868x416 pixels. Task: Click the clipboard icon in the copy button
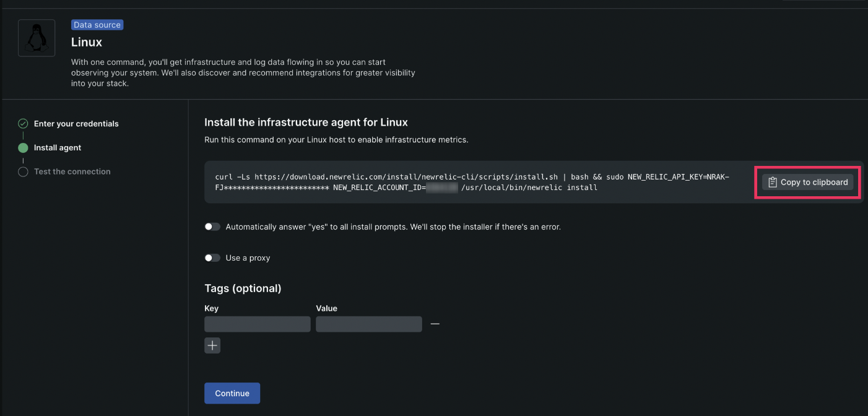coord(772,182)
